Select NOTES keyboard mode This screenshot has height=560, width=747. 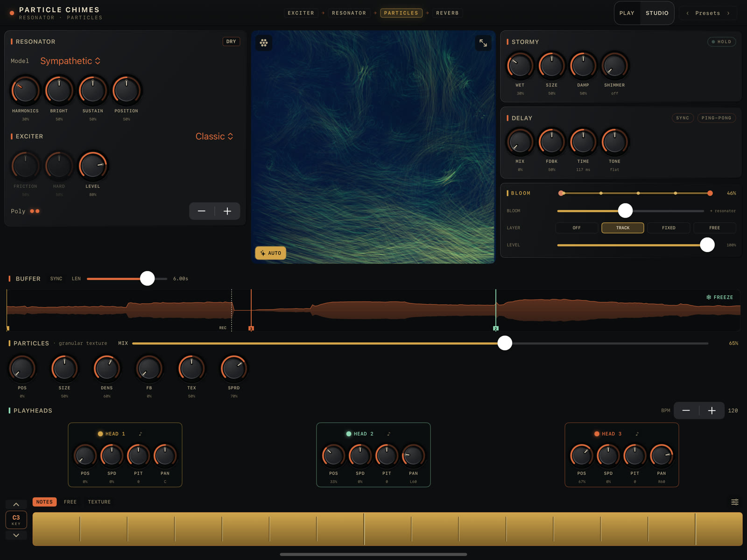(x=44, y=502)
